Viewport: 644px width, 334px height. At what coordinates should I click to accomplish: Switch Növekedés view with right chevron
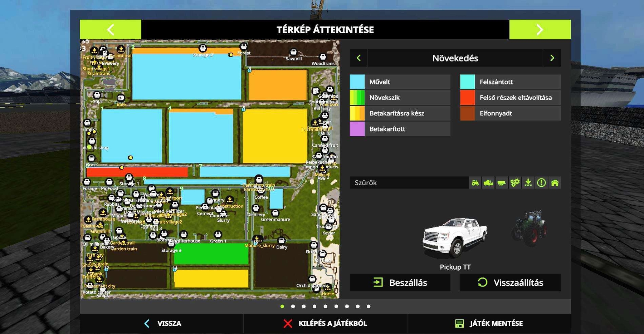(x=552, y=58)
